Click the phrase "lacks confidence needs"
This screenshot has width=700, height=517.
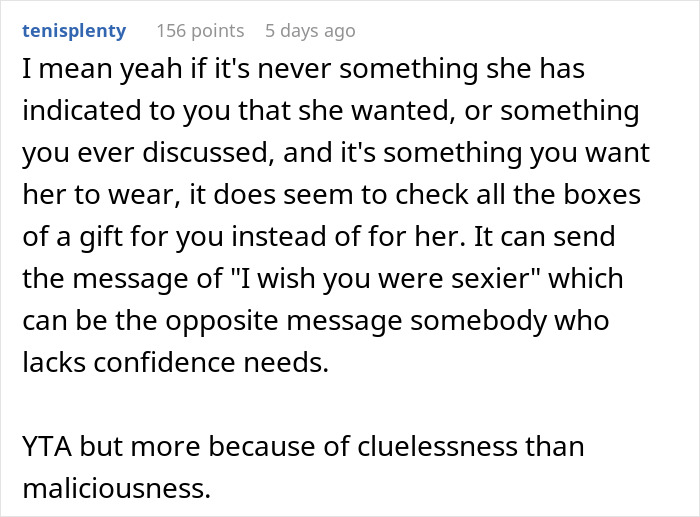pos(175,362)
